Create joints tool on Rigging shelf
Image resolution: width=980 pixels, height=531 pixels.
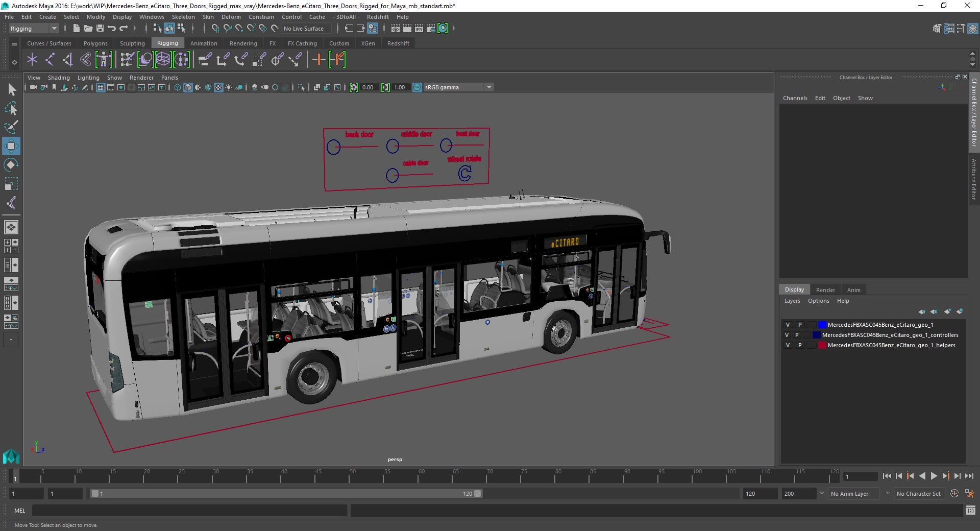click(50, 60)
